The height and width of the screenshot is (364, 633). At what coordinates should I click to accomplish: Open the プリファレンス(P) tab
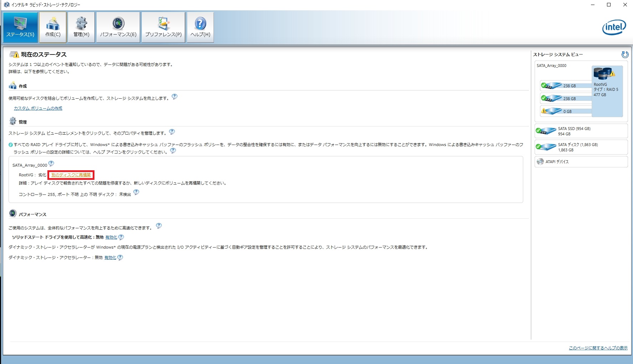(x=163, y=27)
